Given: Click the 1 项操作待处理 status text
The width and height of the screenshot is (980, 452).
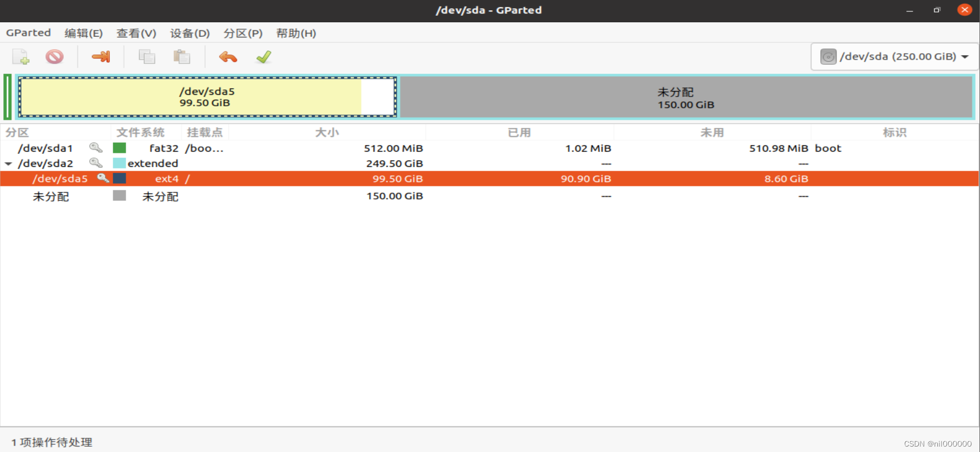Looking at the screenshot, I should point(52,442).
